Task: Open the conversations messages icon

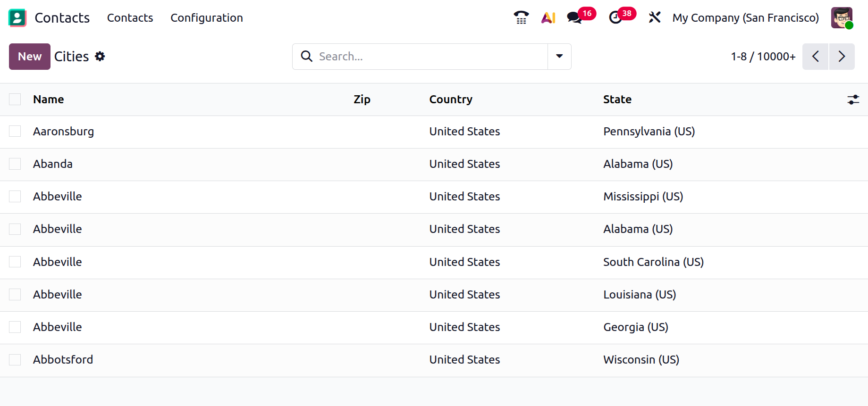Action: pos(574,17)
